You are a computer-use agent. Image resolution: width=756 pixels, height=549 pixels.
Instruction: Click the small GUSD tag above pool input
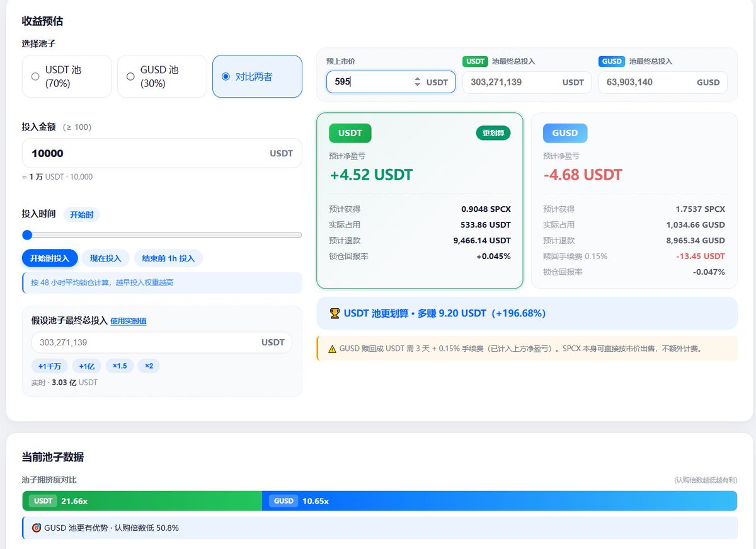tap(612, 61)
